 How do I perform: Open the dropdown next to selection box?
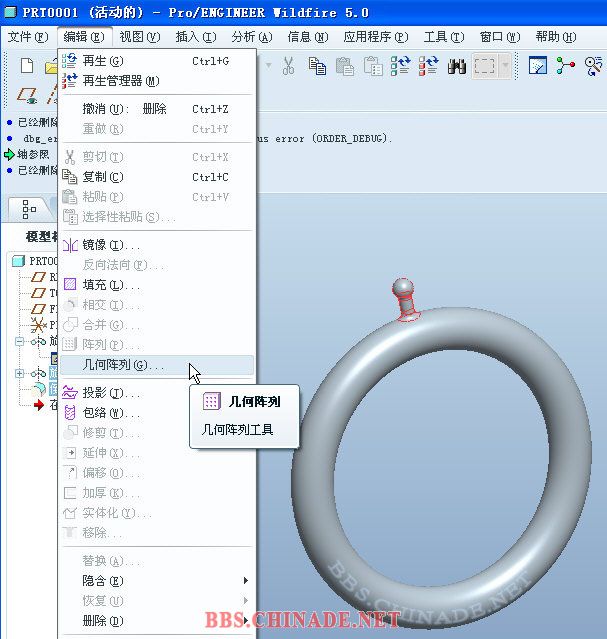(x=505, y=66)
